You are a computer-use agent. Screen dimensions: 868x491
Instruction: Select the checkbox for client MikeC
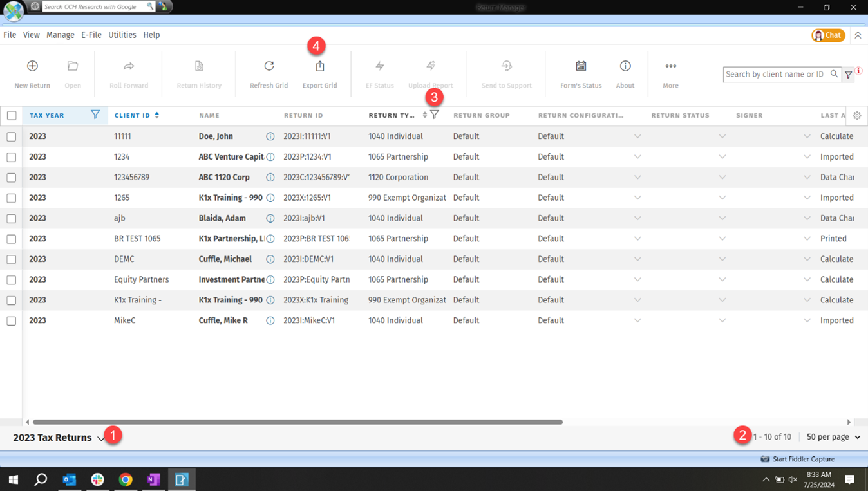12,320
